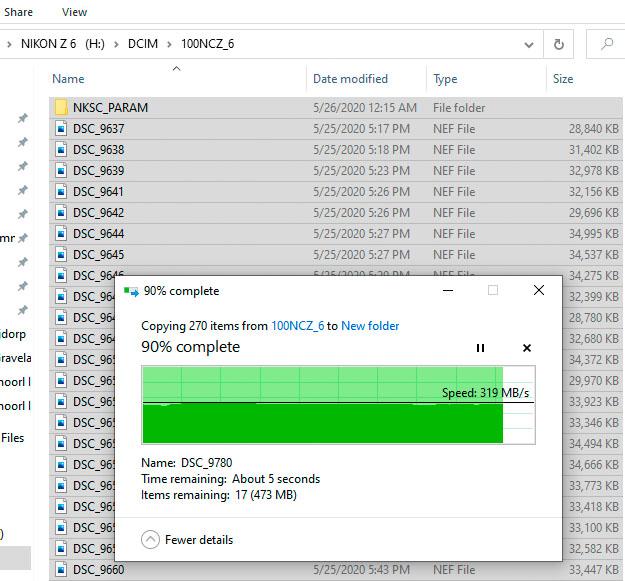Viewport: 625px width, 581px height.
Task: Select NEF file icon for DSC_9639
Action: click(61, 171)
